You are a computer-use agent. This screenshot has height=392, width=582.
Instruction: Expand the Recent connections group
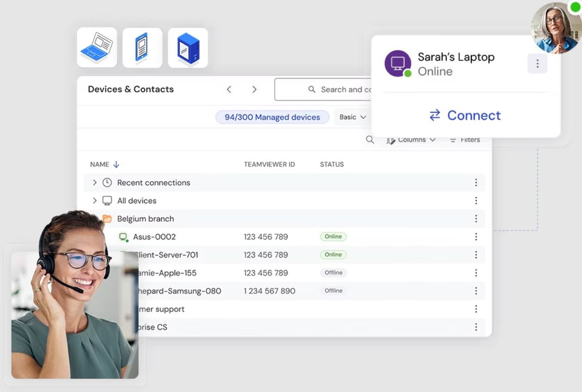pyautogui.click(x=94, y=183)
